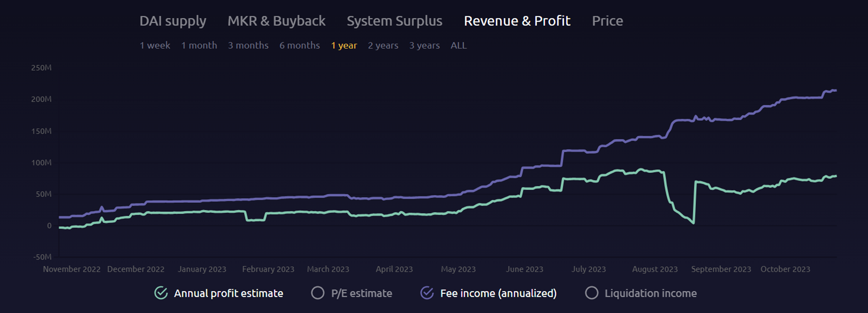Click the purple fee income line endpoint
Screen dimensions: 868x313
point(835,91)
